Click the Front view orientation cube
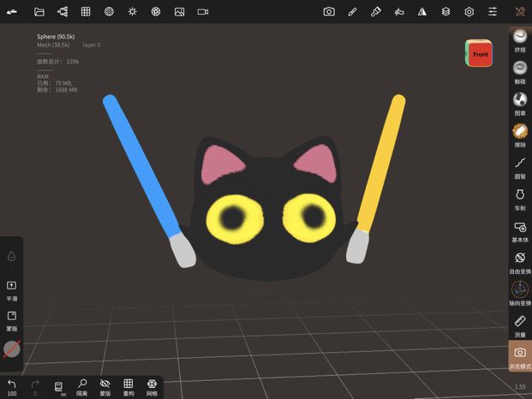This screenshot has width=532, height=399. [x=479, y=54]
